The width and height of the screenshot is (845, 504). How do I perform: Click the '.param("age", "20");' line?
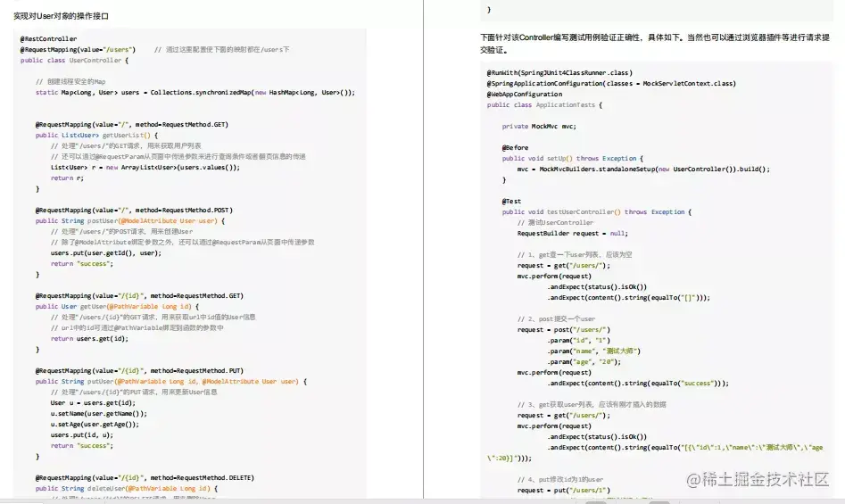click(584, 362)
